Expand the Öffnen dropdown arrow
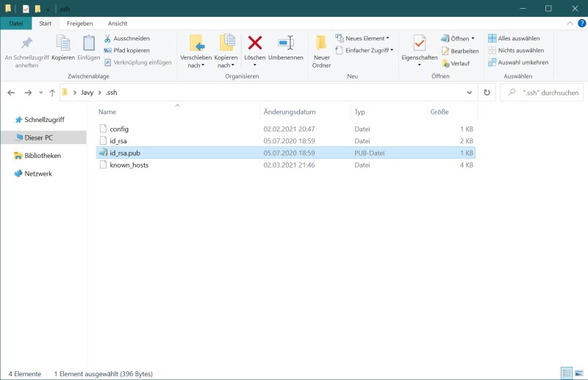Screen dimensions: 588x380 [x=473, y=39]
